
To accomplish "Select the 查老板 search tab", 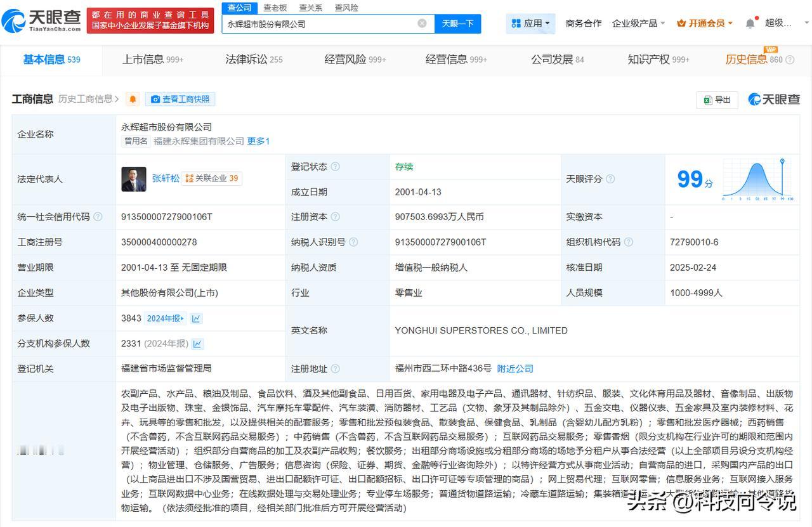I will 275,8.
